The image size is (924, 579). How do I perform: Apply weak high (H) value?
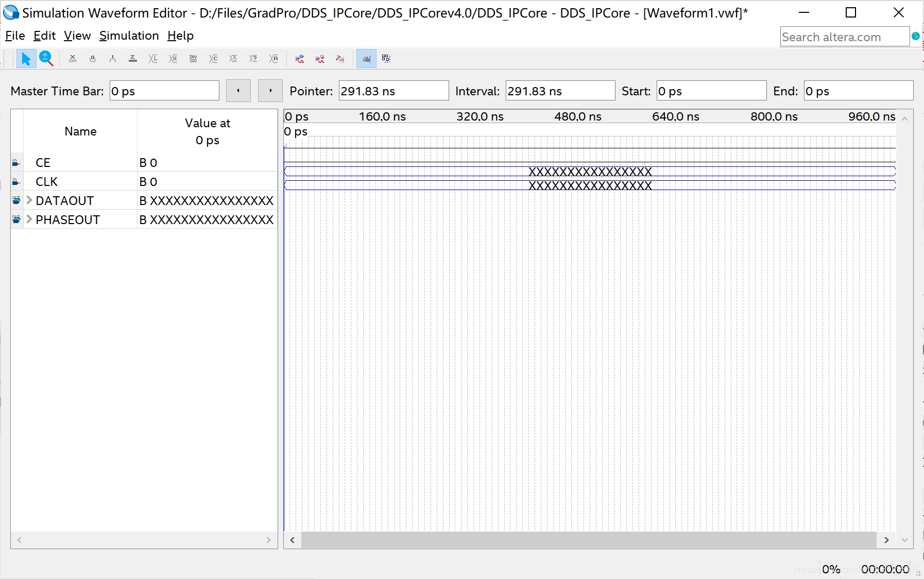pyautogui.click(x=173, y=59)
